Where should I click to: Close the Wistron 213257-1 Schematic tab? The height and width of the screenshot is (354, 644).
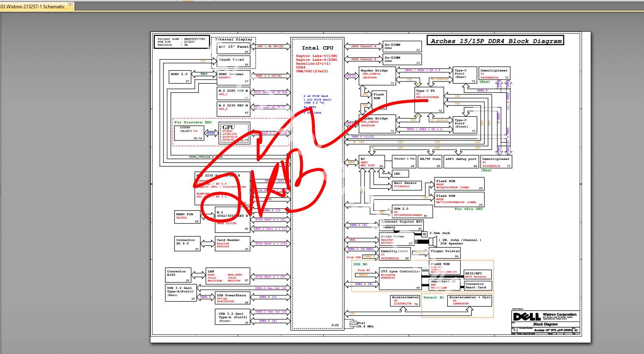[71, 4]
